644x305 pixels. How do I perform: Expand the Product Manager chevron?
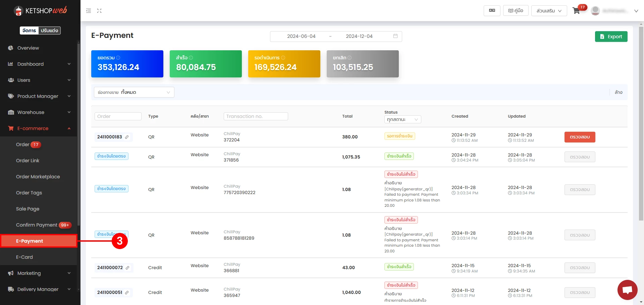69,96
